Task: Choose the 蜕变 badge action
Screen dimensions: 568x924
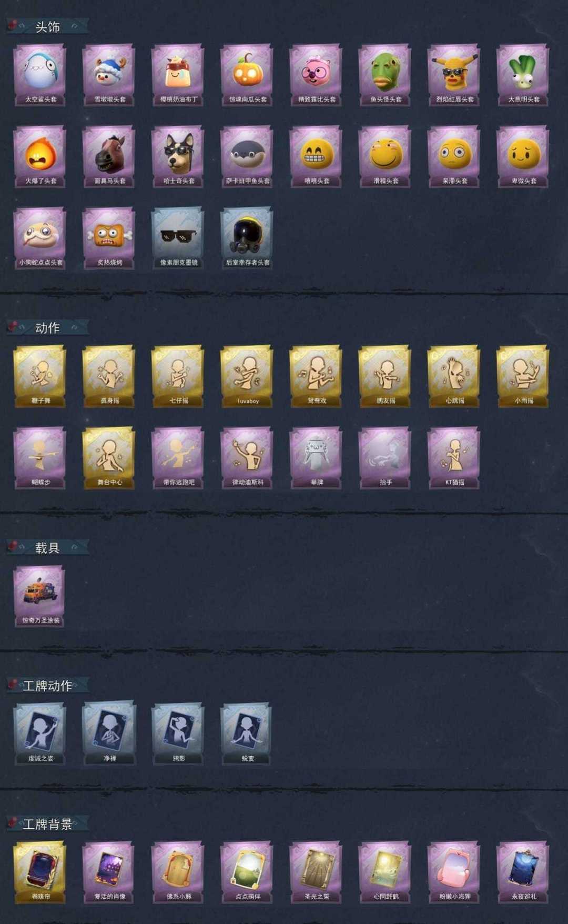Action: 247,733
